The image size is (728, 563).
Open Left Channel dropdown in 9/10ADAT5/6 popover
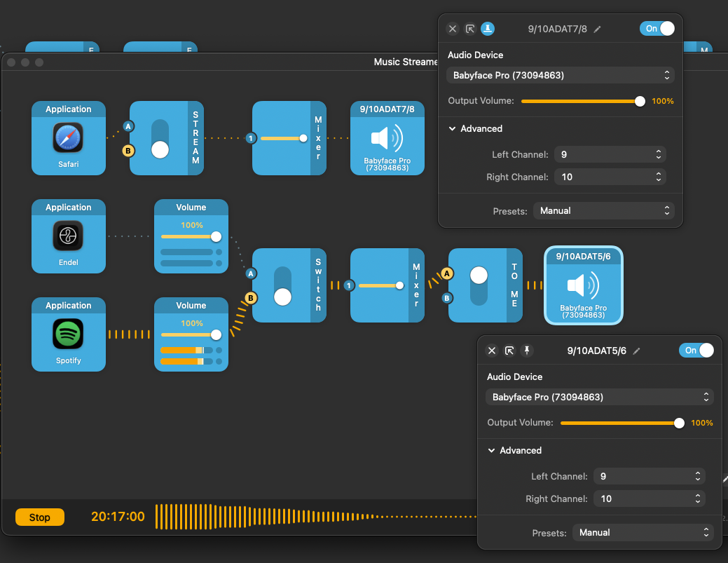650,477
